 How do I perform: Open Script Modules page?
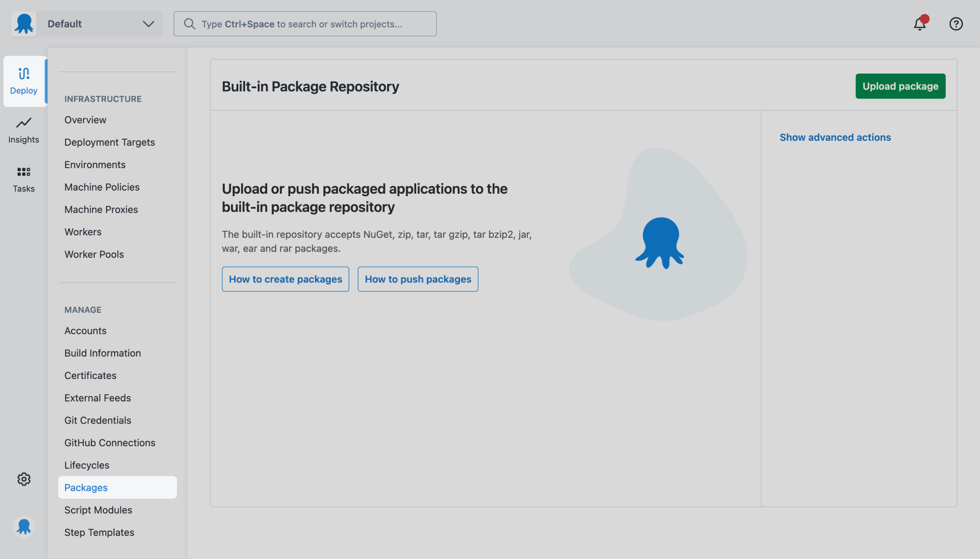coord(98,510)
